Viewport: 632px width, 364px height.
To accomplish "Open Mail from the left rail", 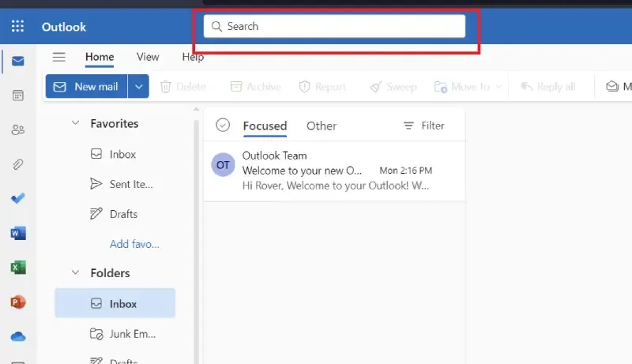I will [17, 62].
